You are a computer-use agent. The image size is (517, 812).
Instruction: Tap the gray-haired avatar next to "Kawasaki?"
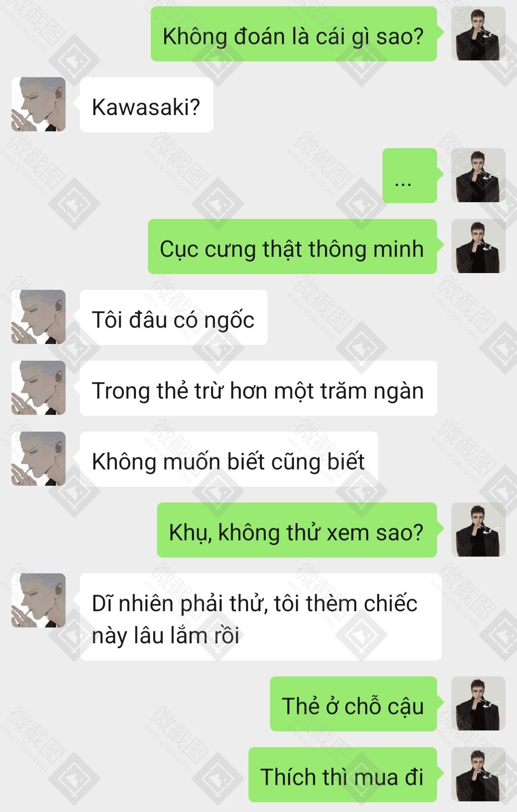point(38,104)
